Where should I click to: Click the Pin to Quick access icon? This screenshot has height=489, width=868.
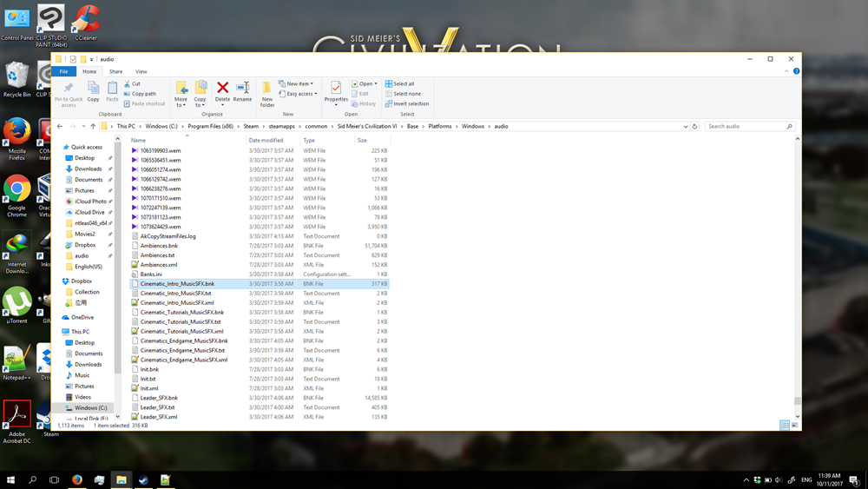68,88
